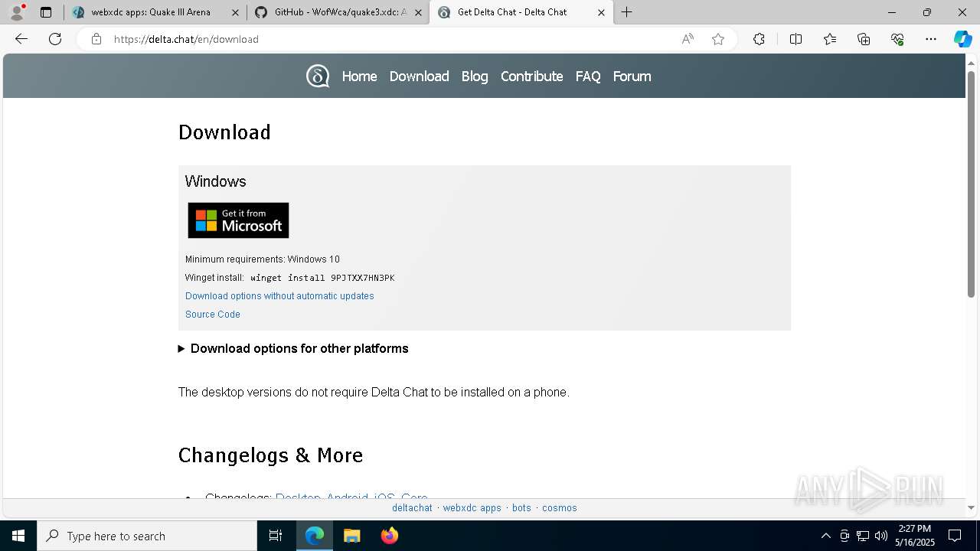
Task: Enable split screen icon in toolbar
Action: (x=795, y=39)
